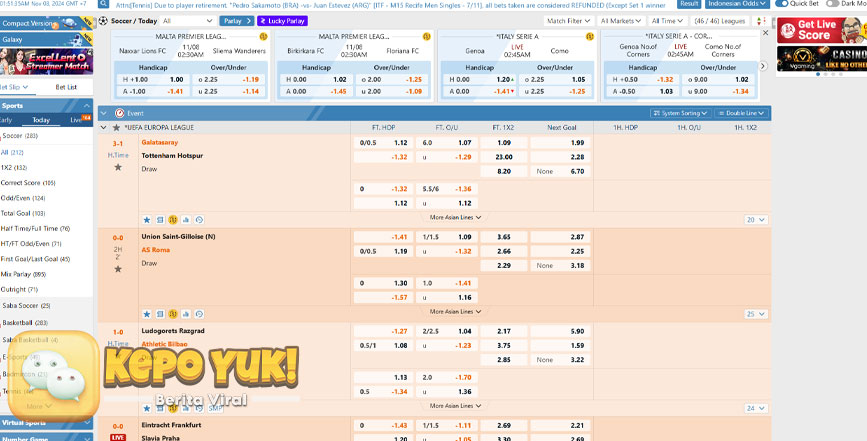Open the All dropdown next to Soccer / Today
867x441 pixels.
tap(187, 21)
